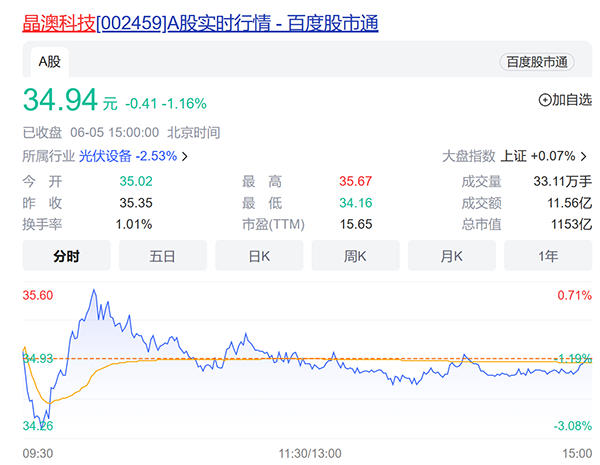Click the 15:00 time axis label
This screenshot has height=465, width=600.
point(577,454)
